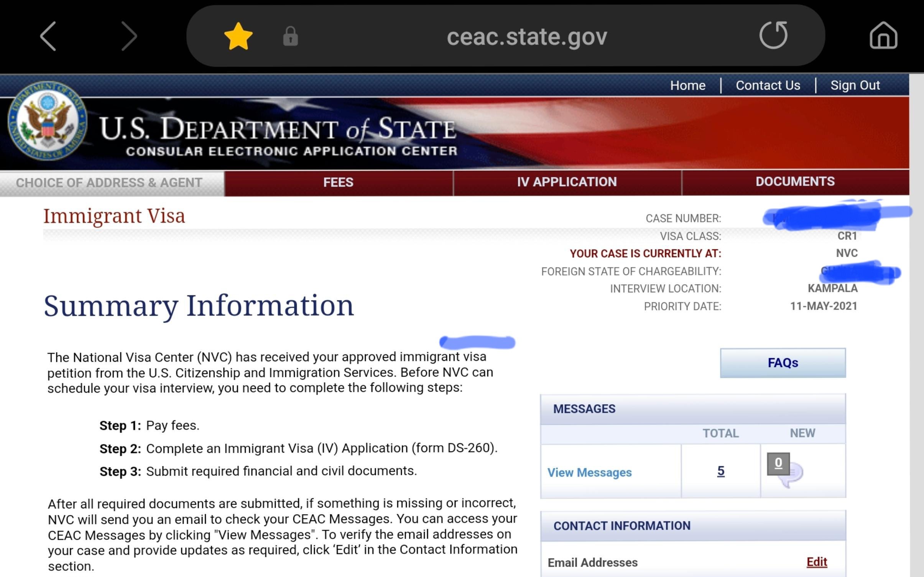This screenshot has width=924, height=577.
Task: Tap the padlock security icon
Action: tap(290, 36)
